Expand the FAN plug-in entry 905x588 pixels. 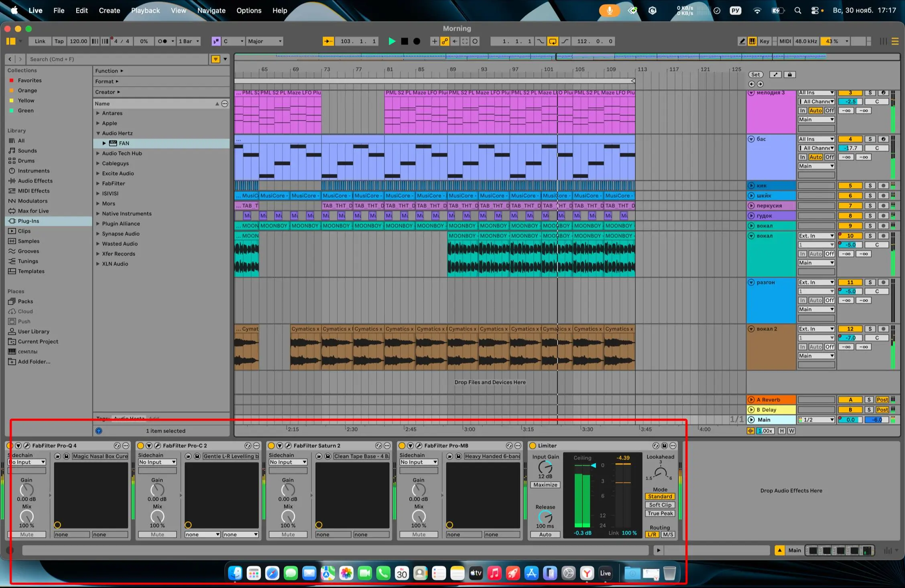[104, 143]
